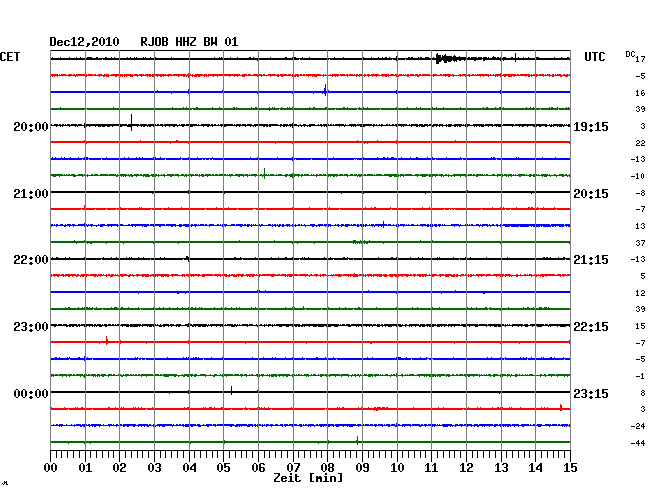This screenshot has height=494, width=650.
Task: Click the small spike on top trace near minute 13
Action: (x=515, y=58)
